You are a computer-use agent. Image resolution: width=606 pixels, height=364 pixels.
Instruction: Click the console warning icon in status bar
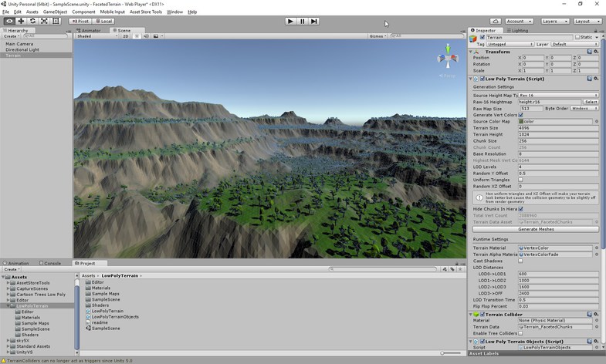coord(4,360)
